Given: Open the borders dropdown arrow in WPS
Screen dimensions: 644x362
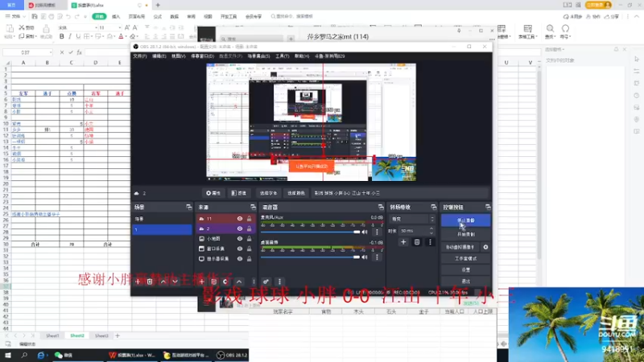Looking at the screenshot, I should click(92, 37).
